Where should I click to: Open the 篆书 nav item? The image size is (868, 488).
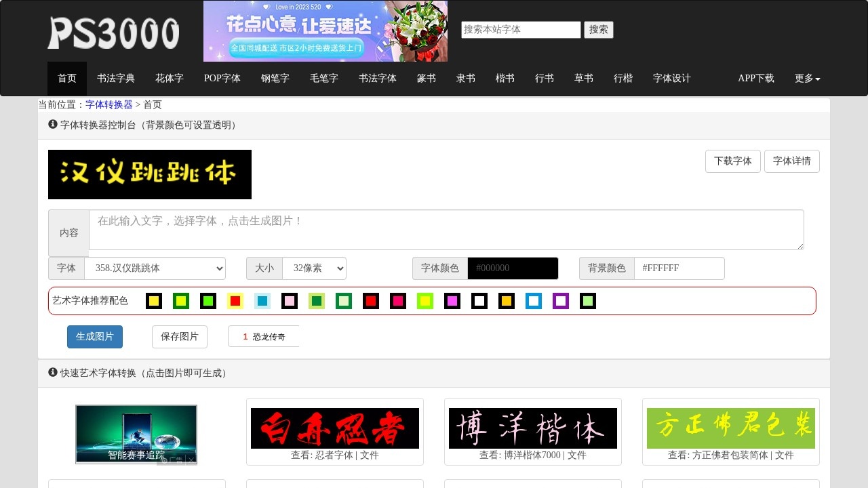tap(427, 79)
